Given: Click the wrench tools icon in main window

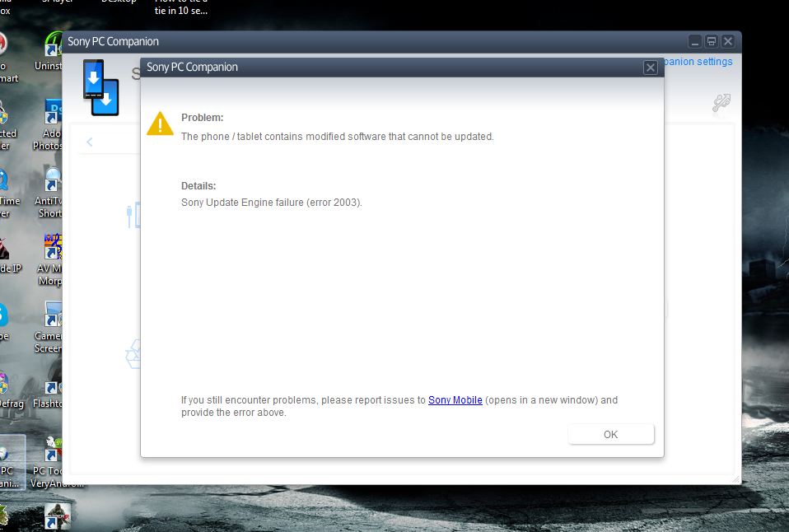Looking at the screenshot, I should 721,103.
